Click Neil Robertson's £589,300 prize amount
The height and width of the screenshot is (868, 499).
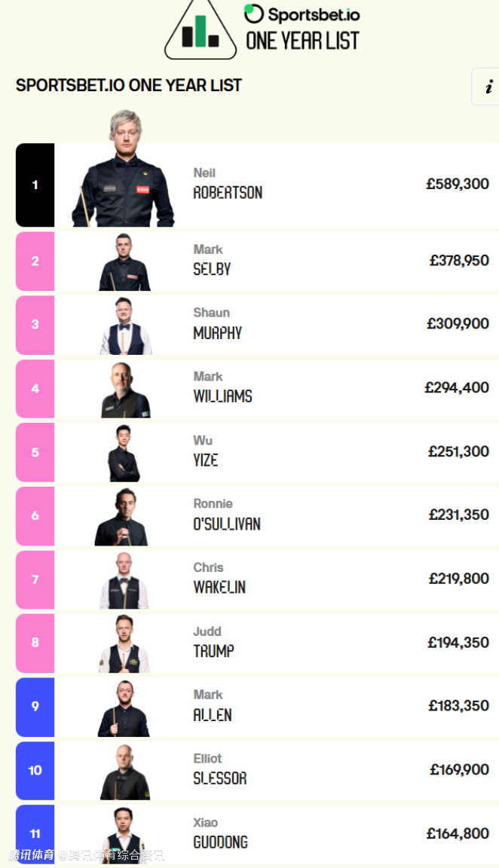point(458,184)
